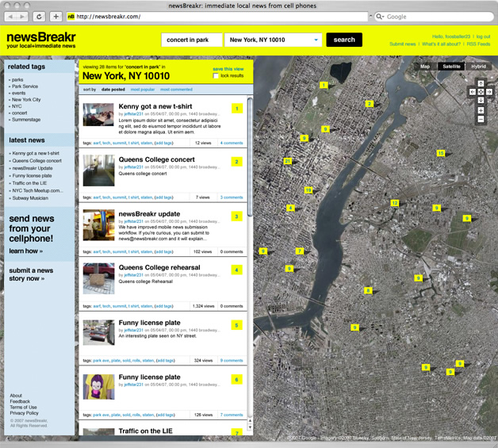Viewport: 498px width, 448px height.
Task: Select map marker number 1
Action: 324,85
